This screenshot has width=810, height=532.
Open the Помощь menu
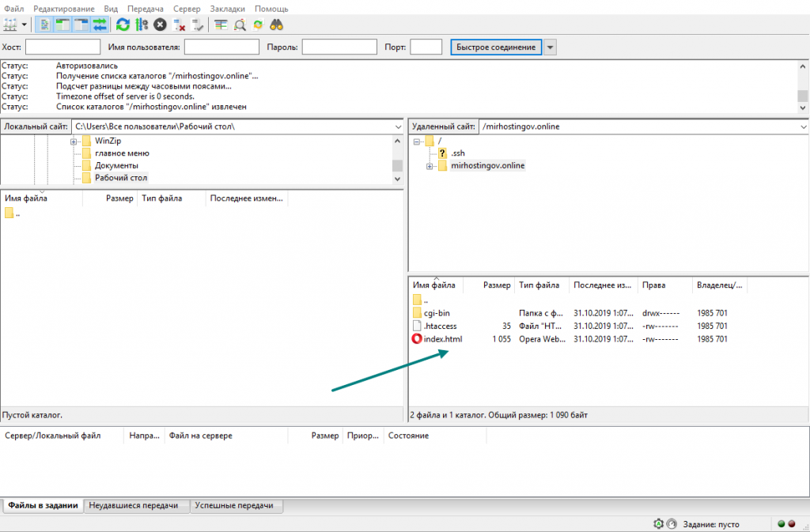click(271, 8)
